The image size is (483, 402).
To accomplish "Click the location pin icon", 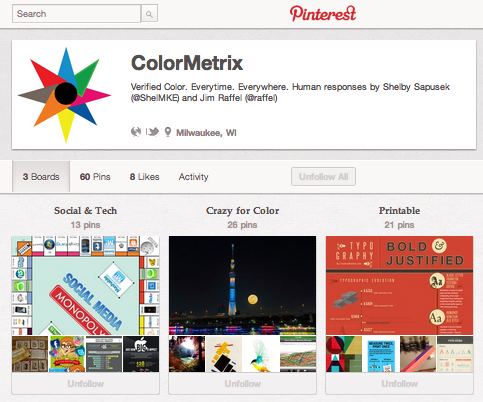I will point(168,132).
